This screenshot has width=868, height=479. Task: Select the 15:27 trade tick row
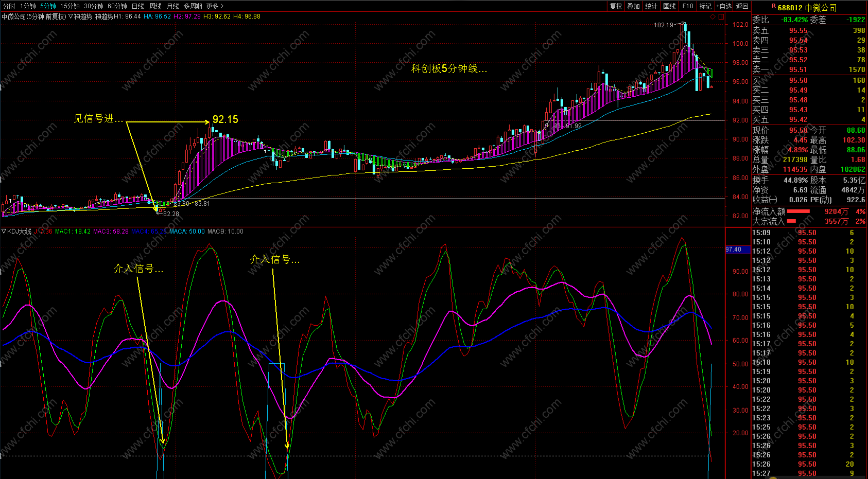pos(809,474)
